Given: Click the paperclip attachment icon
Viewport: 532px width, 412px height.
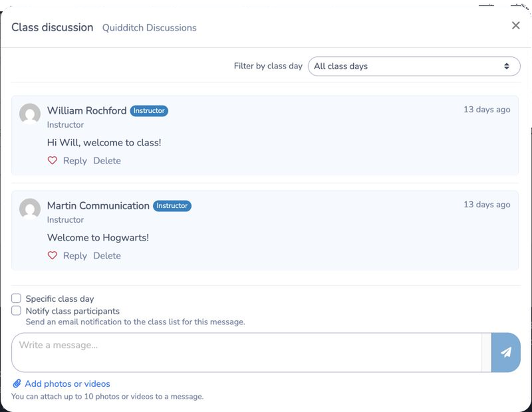Looking at the screenshot, I should coord(17,383).
